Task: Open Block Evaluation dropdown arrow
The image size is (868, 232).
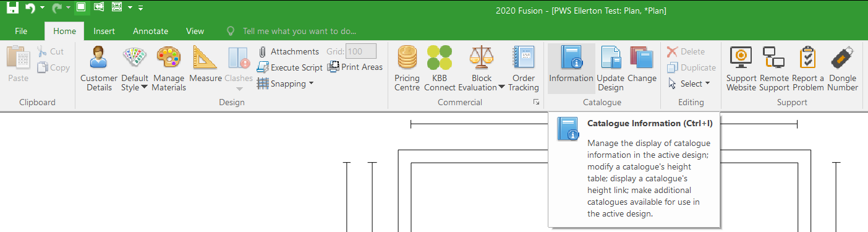Action: point(501,88)
